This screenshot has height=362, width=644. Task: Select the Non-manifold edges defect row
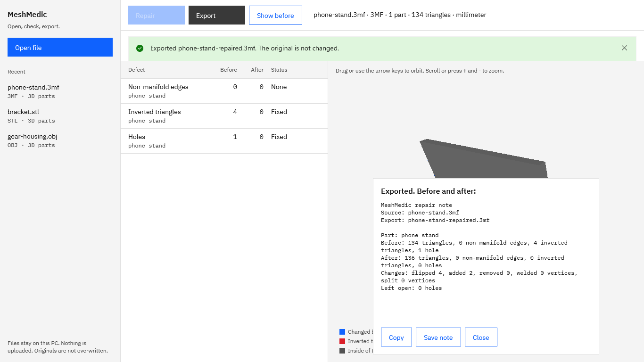pos(224,91)
